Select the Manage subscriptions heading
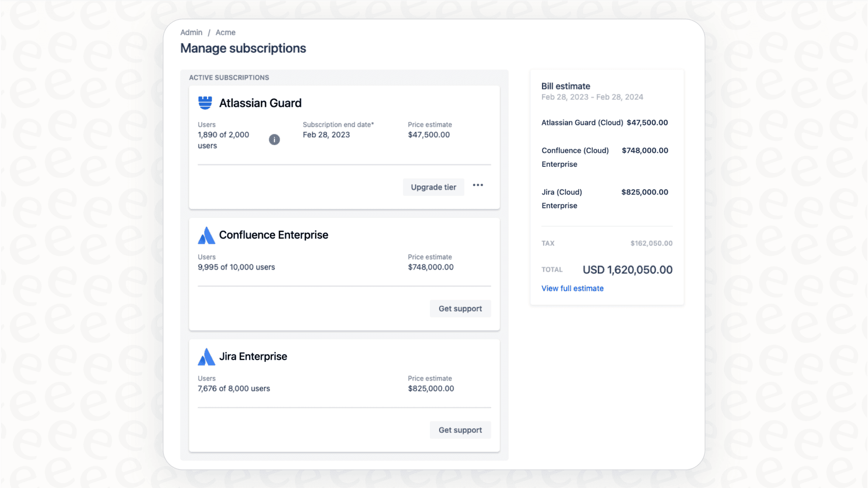The width and height of the screenshot is (868, 488). [x=243, y=48]
